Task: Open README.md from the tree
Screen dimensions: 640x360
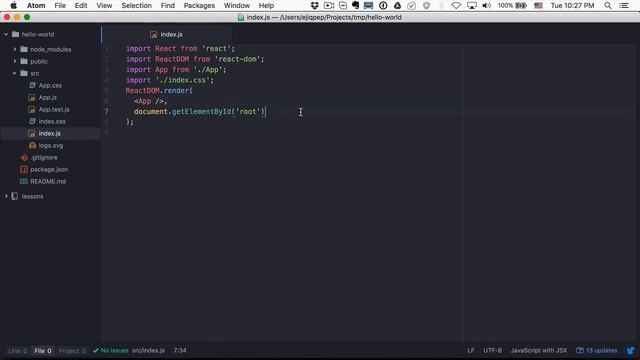Action: [x=48, y=181]
